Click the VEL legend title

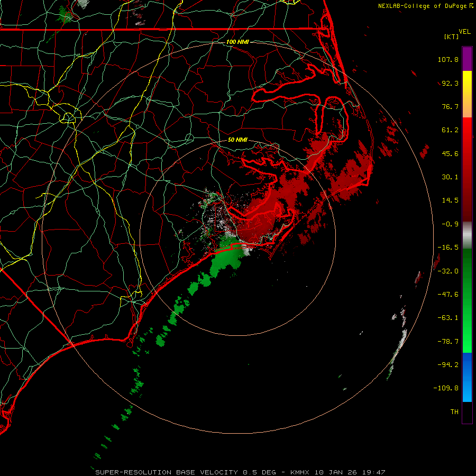[464, 32]
